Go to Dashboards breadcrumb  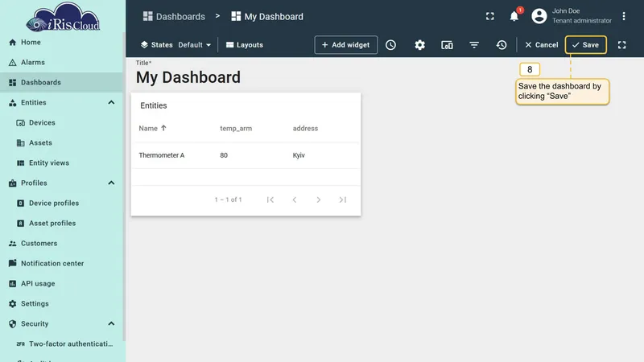(174, 16)
